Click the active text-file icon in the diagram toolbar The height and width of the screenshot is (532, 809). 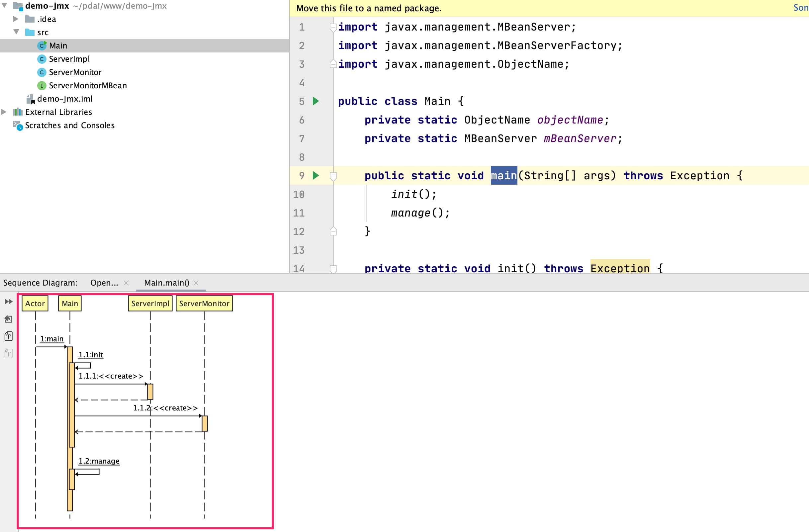tap(9, 336)
